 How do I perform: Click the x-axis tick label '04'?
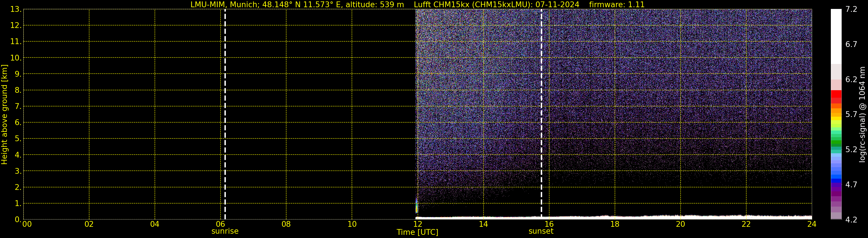click(x=155, y=224)
